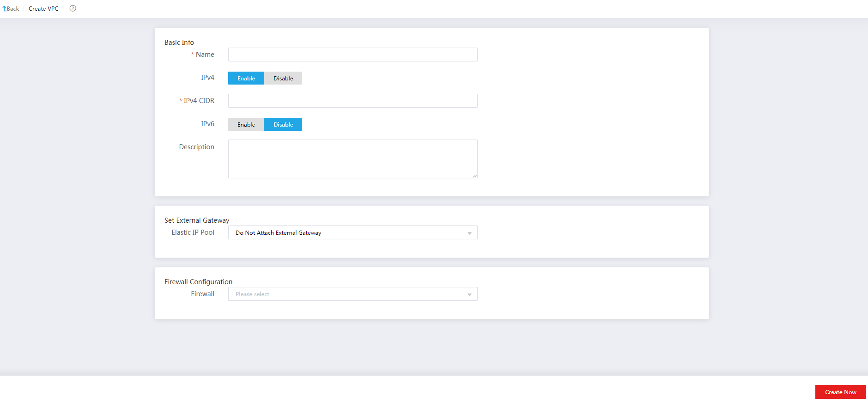
Task: Click the Elastic IP Pool label
Action: coord(193,232)
